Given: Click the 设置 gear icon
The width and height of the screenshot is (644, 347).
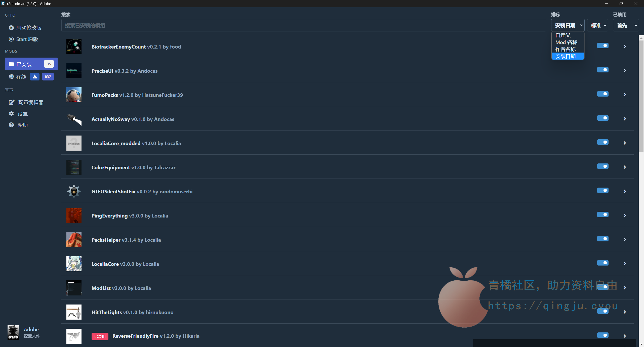Looking at the screenshot, I should [x=11, y=114].
